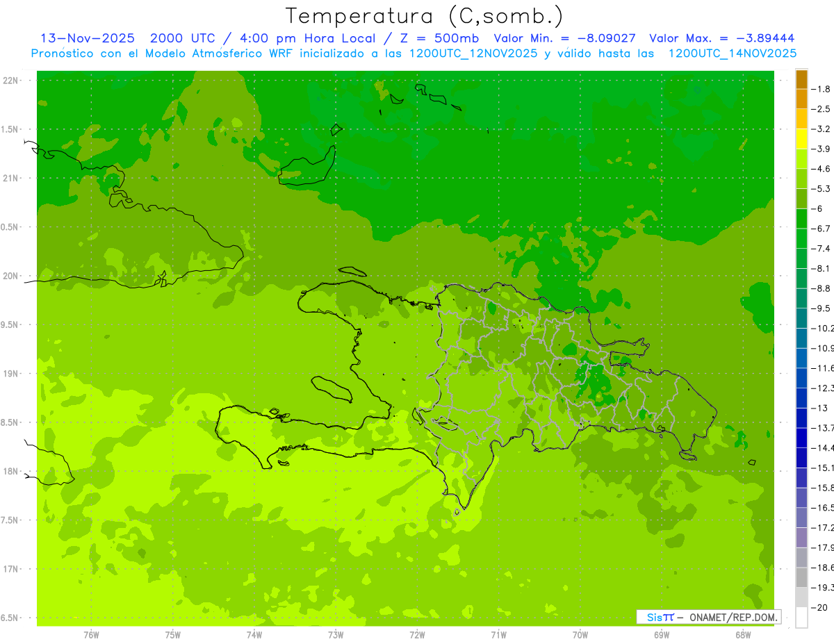
Task: Click the '7.5N' latitude label
Action: (x=10, y=520)
